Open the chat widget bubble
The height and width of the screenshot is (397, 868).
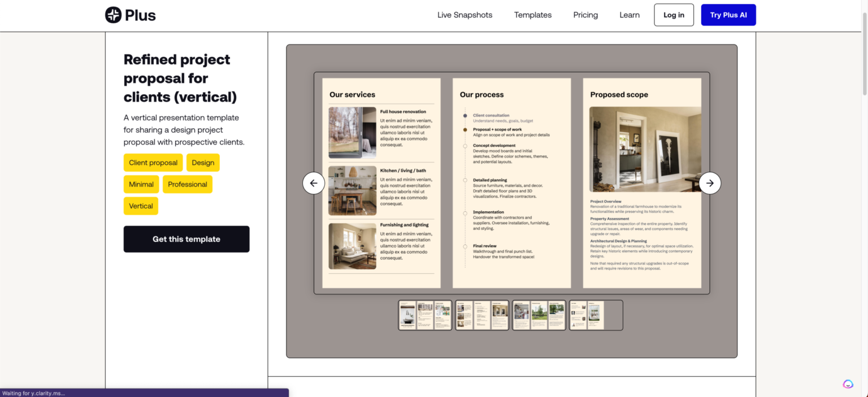(x=848, y=383)
